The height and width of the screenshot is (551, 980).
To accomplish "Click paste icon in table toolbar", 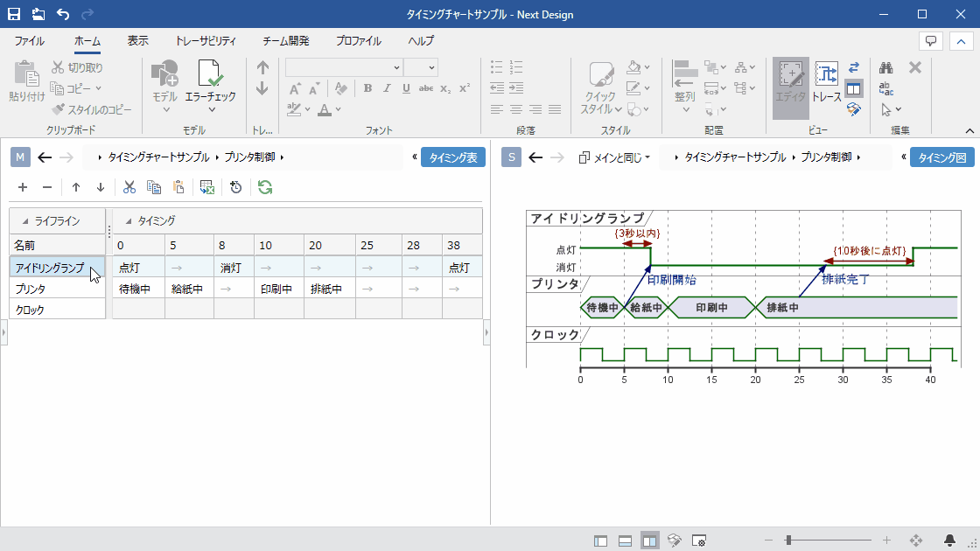I will coord(178,187).
